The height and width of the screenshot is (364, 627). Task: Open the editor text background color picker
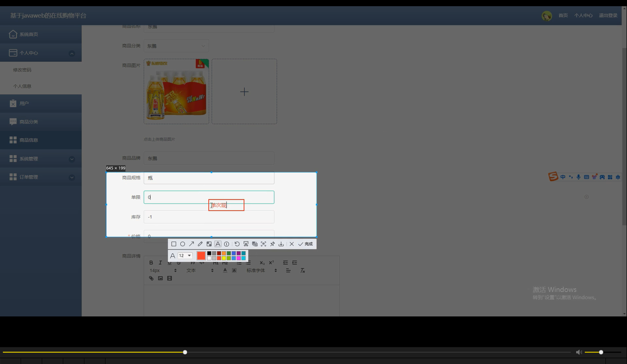pyautogui.click(x=234, y=271)
